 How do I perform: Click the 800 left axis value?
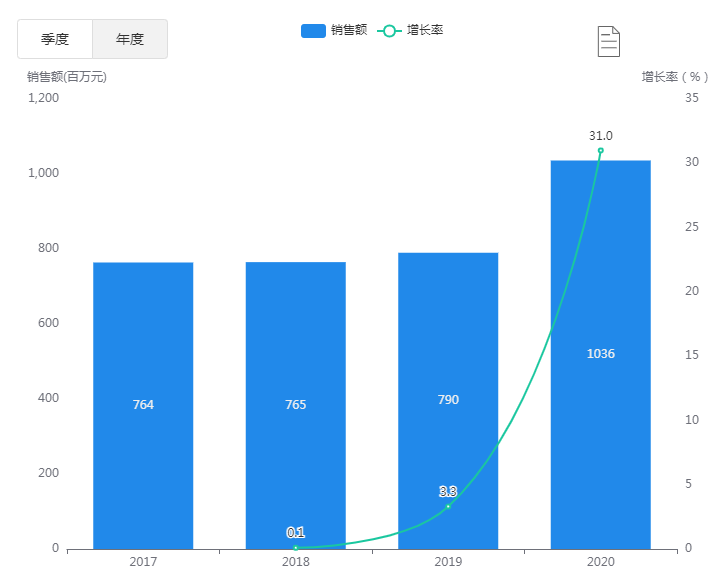[x=49, y=248]
